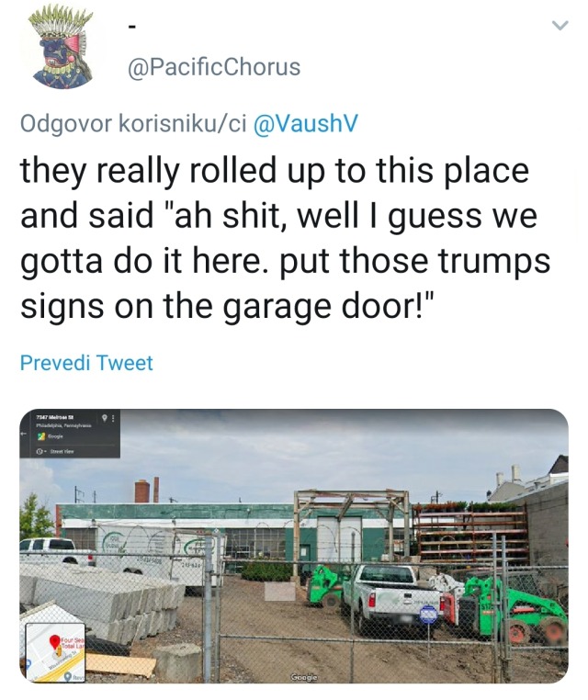Open the three-dot menu in address card
Viewport: 588px width, 700px height.
(113, 418)
